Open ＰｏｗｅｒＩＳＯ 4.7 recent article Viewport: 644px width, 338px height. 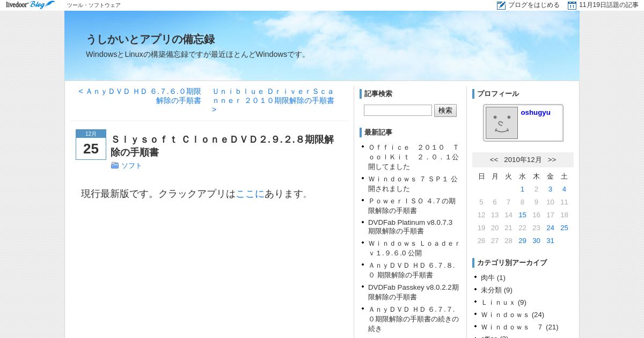click(412, 205)
